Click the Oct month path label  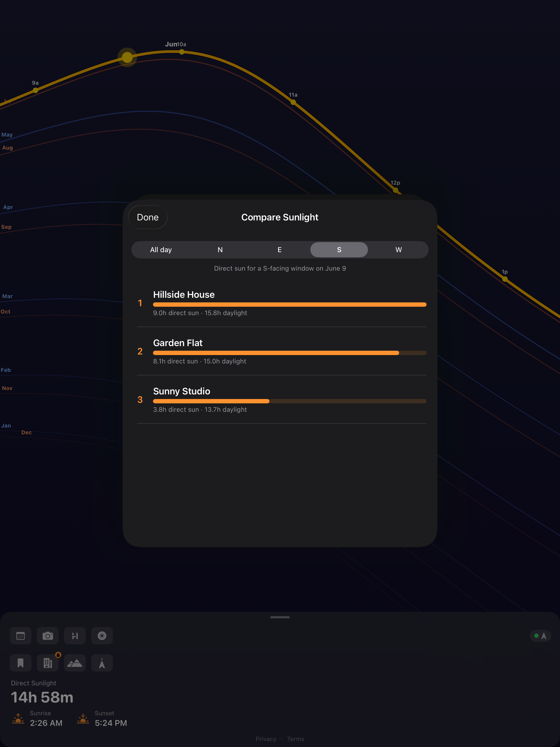(5, 312)
